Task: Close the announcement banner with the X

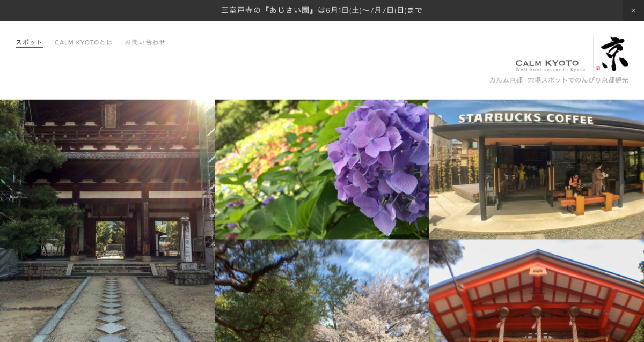Action: (633, 10)
